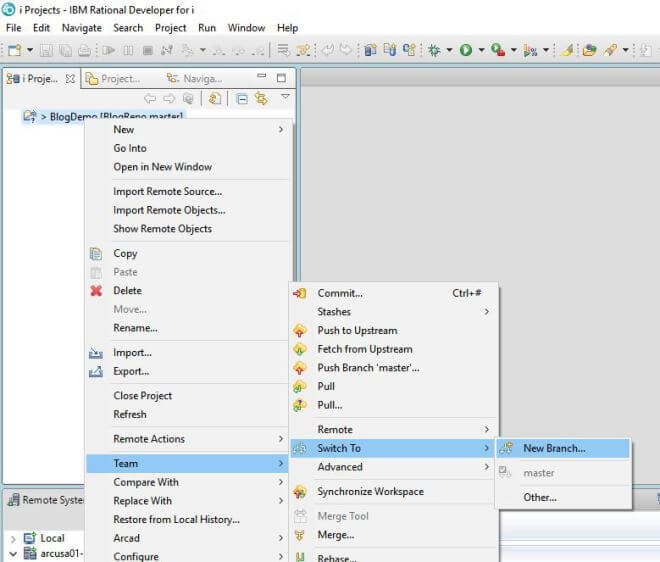Click the Print toolbar icon

(84, 51)
